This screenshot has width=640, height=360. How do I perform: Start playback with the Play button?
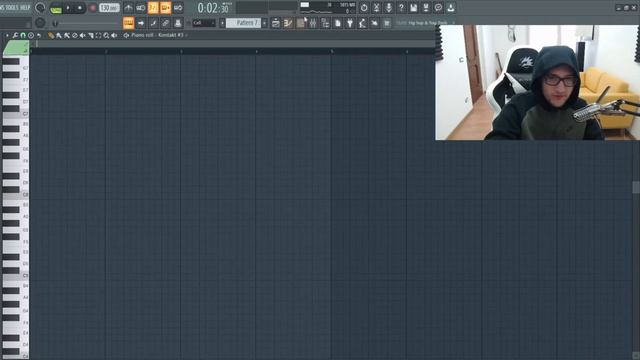(68, 8)
